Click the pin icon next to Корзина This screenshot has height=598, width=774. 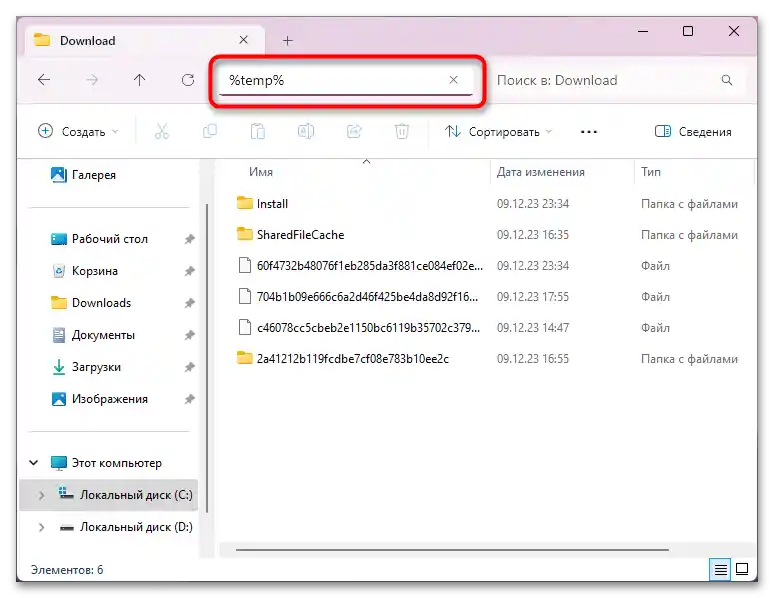(x=190, y=271)
